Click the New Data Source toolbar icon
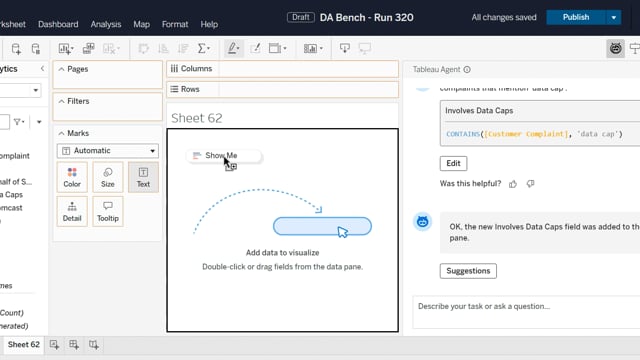This screenshot has height=360, width=640. (x=16, y=49)
